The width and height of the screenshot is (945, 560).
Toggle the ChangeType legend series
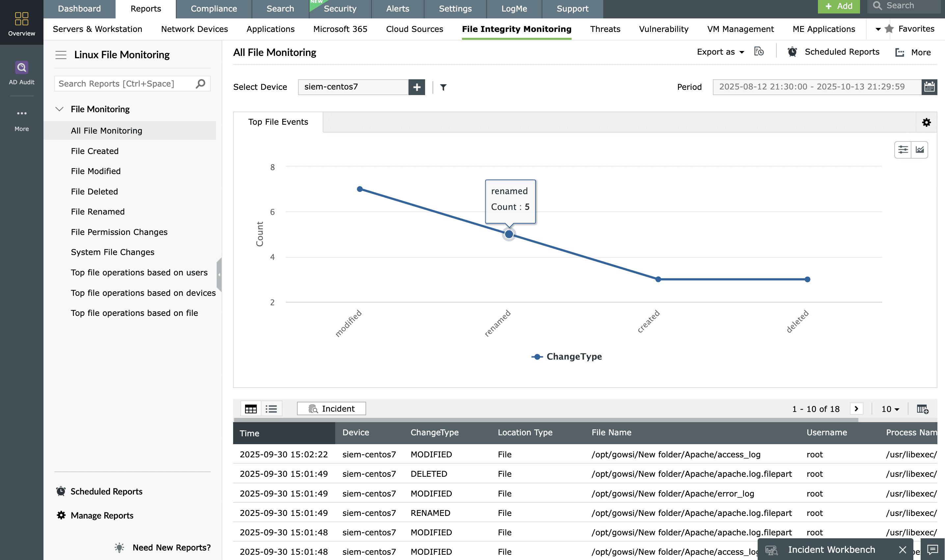click(x=566, y=357)
